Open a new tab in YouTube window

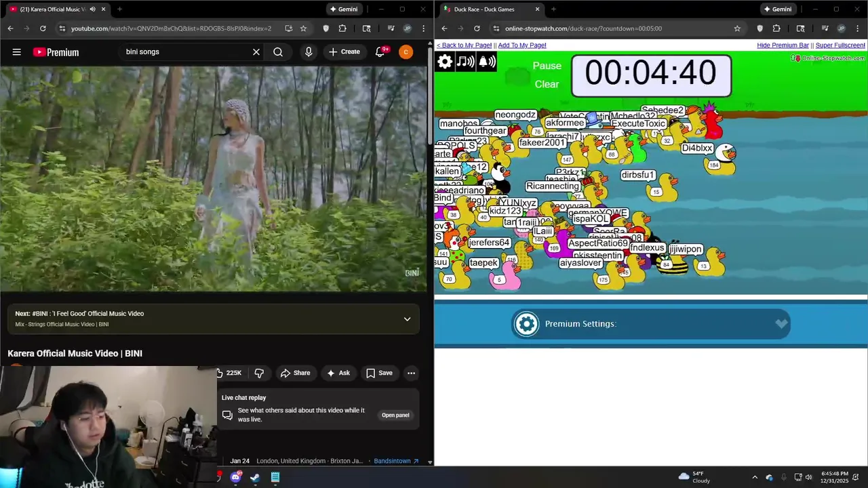pyautogui.click(x=119, y=9)
